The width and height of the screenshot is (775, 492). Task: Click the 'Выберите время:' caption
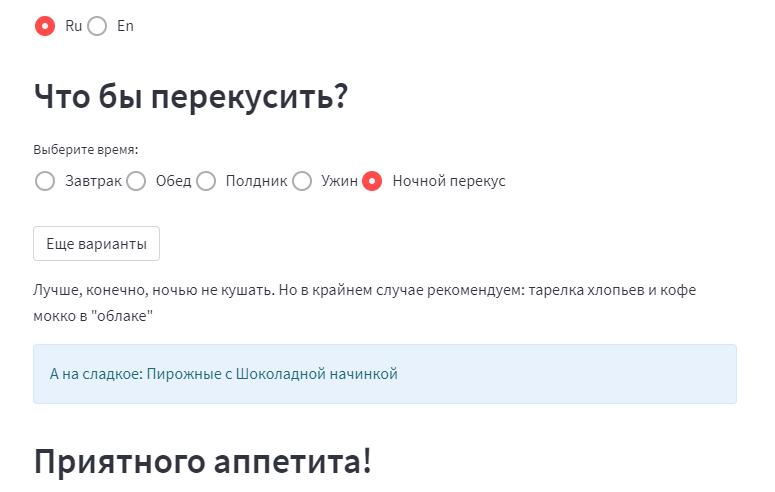point(85,150)
